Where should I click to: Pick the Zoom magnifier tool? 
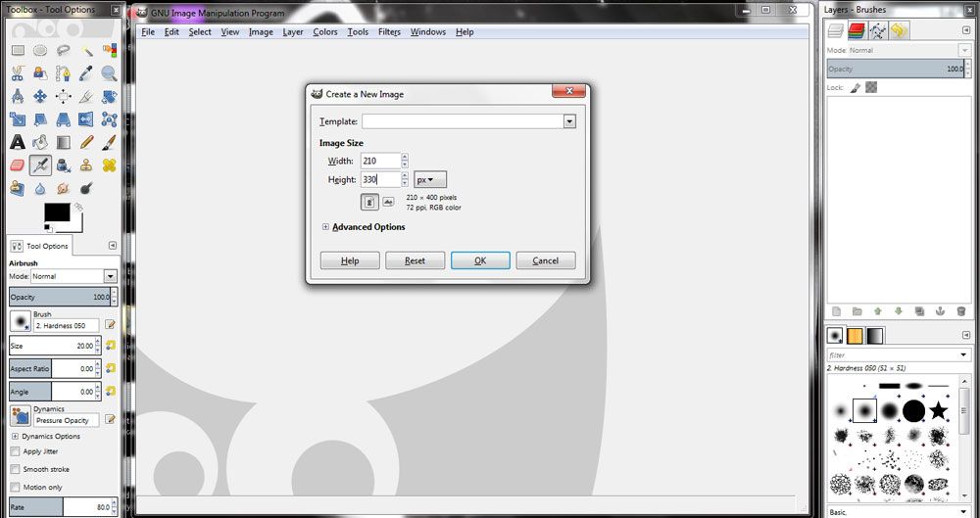109,73
